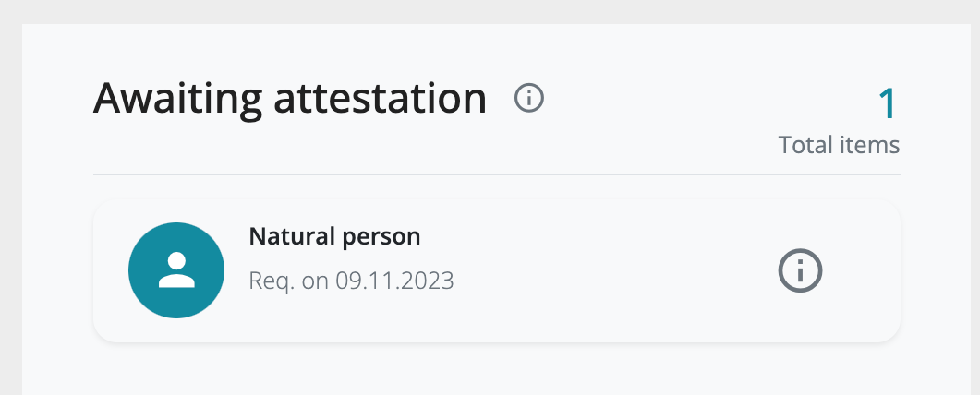Select the white person silhouette in avatar
Viewport: 980px width, 395px height.
pos(176,269)
